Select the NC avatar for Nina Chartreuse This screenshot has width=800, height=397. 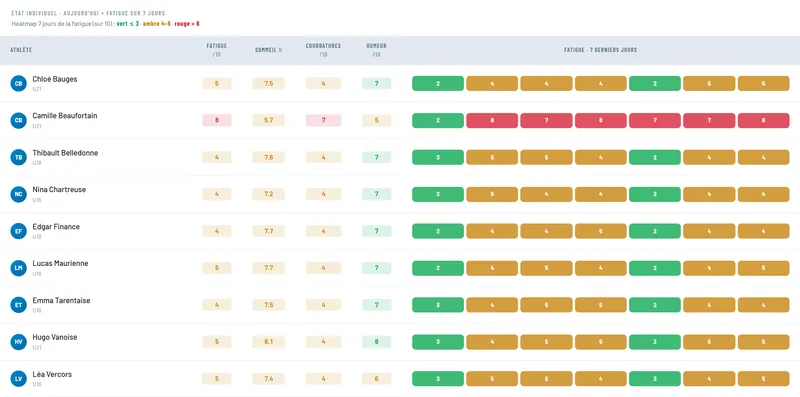click(x=18, y=194)
